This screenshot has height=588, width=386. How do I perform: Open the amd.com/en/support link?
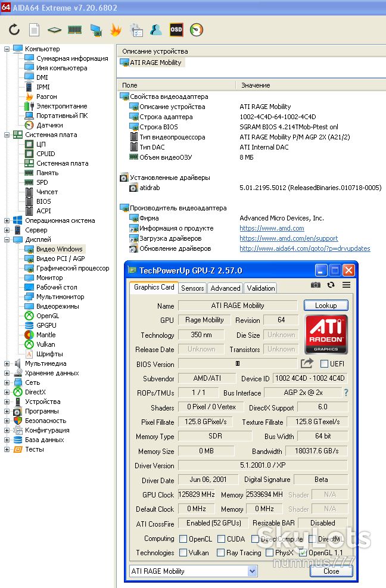[x=288, y=238]
